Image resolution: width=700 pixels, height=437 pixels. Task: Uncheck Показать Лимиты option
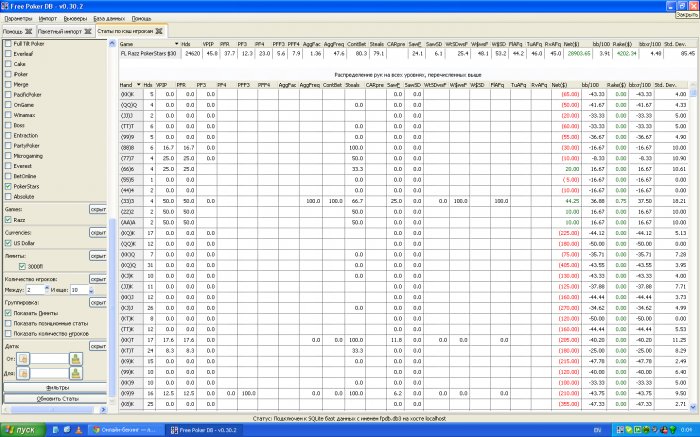tap(8, 313)
